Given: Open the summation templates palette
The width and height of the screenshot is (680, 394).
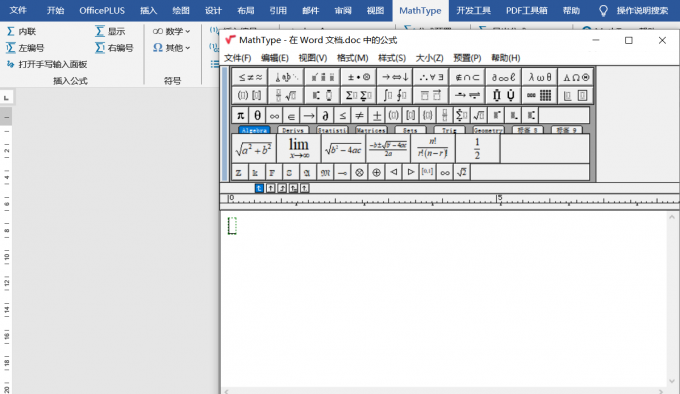Looking at the screenshot, I should click(359, 95).
